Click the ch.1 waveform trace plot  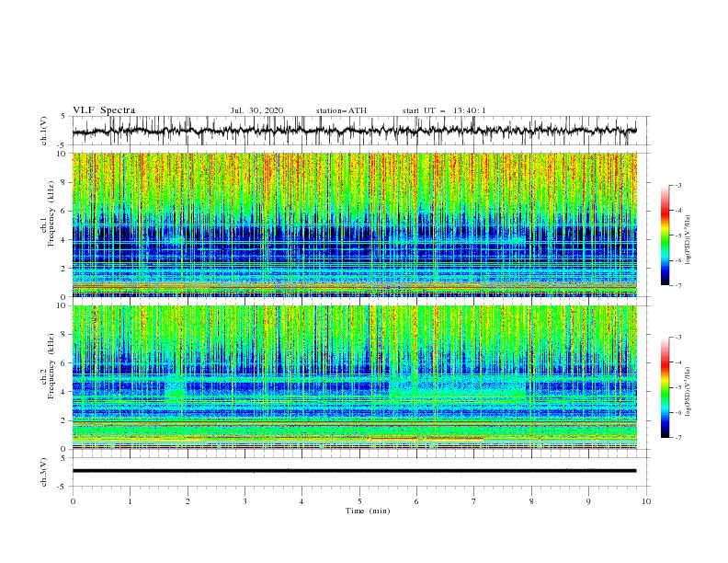coord(354,131)
